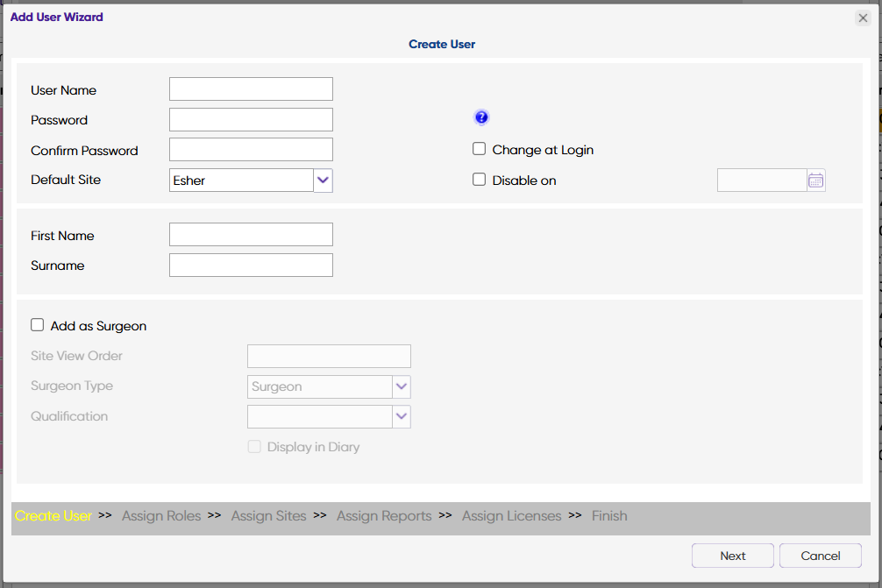Jump to the Assign Roles step
The width and height of the screenshot is (882, 588).
tap(161, 516)
